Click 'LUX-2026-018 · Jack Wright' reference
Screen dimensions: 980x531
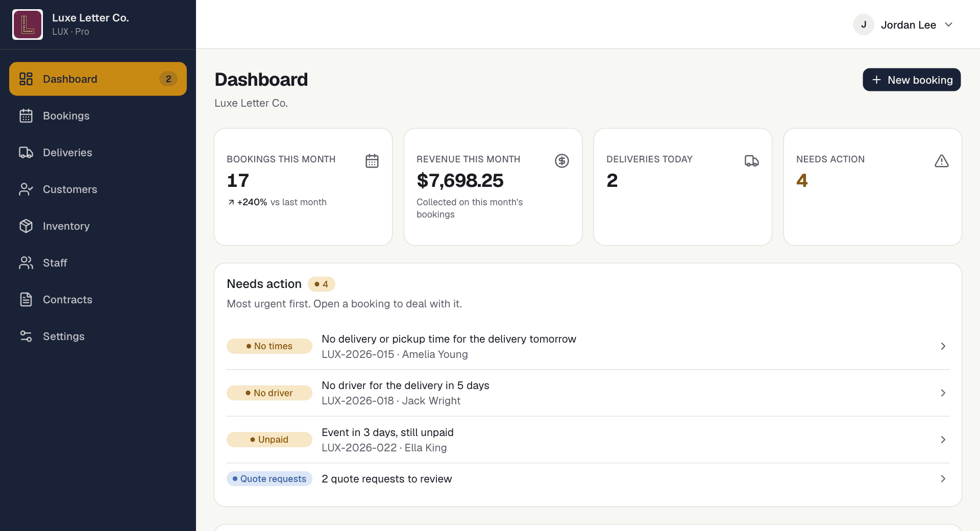coord(391,401)
